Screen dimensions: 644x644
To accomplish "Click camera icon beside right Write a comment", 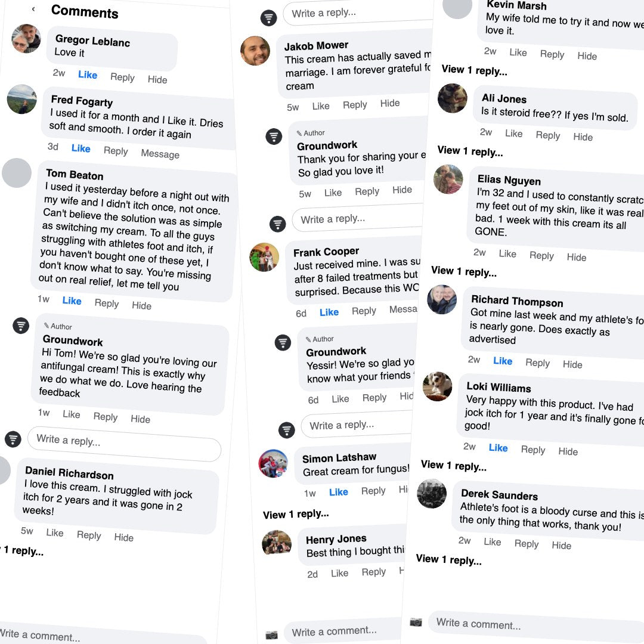I will (416, 622).
